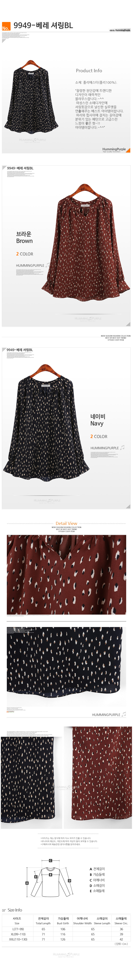Click marker D beside the sleeve diagram
Viewport: 133px width, 980px height.
pyautogui.click(x=69, y=881)
